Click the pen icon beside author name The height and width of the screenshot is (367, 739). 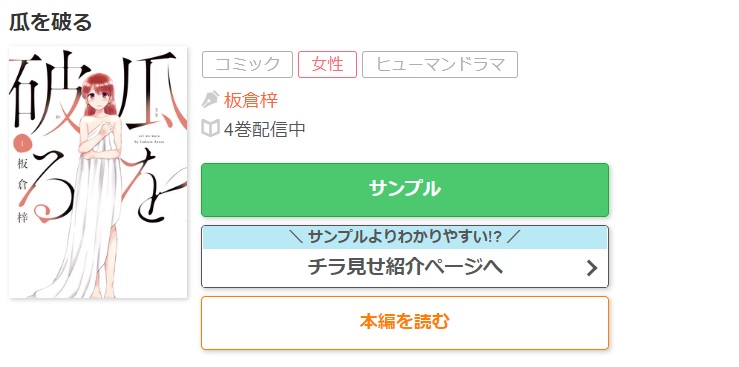click(x=210, y=99)
